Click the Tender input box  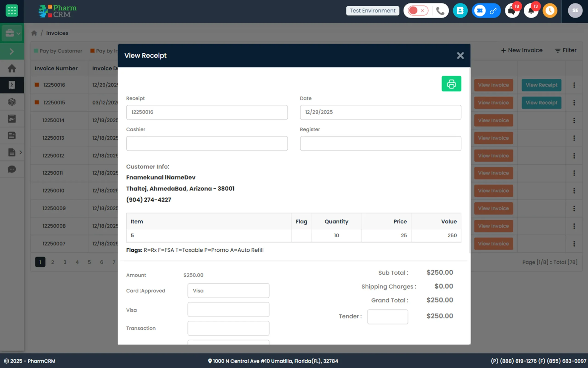[387, 317]
